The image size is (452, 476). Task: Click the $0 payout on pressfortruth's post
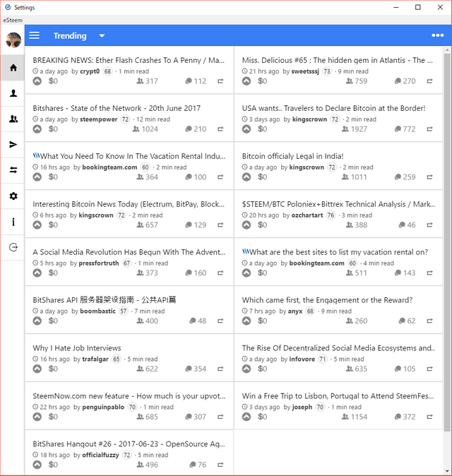(53, 273)
